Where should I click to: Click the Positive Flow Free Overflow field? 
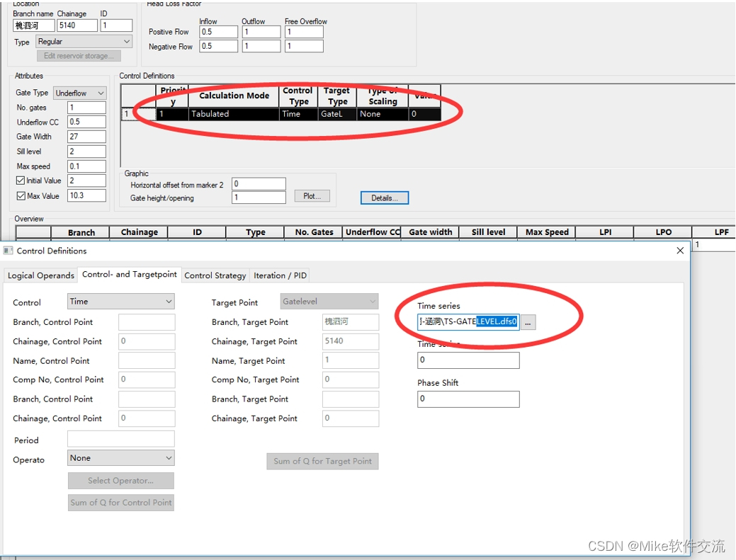tap(304, 32)
